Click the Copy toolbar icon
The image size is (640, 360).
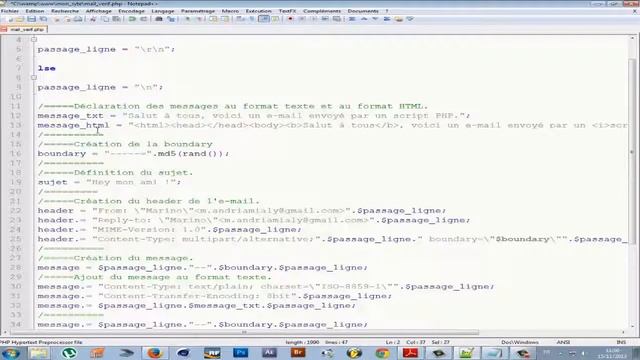105,19
